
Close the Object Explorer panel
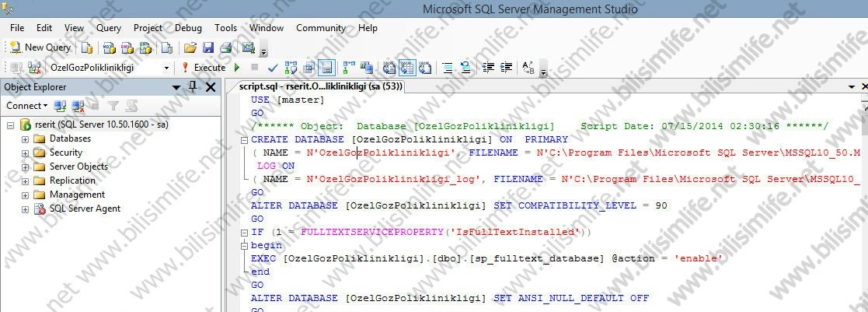coord(211,87)
